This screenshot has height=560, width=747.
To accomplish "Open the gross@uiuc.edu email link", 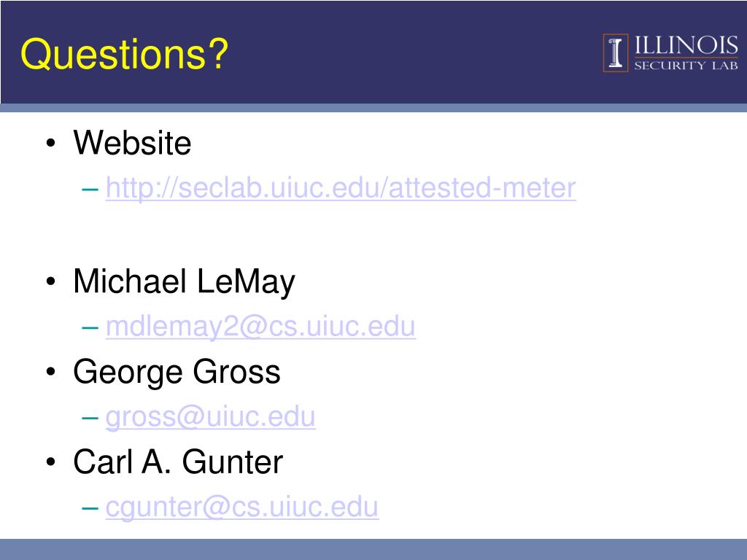I will [211, 418].
